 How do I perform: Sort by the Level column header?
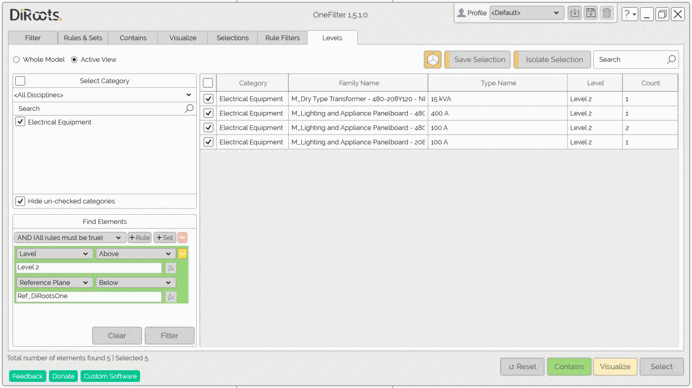coord(595,83)
